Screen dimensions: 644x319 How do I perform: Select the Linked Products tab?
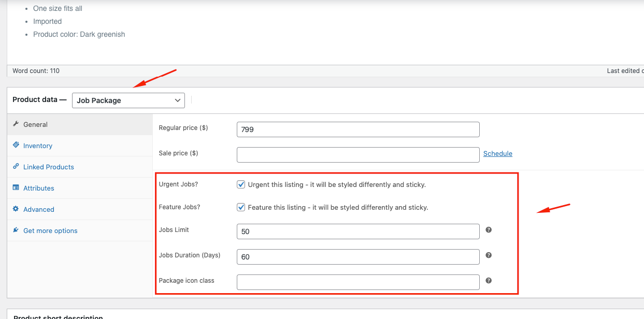pos(49,167)
